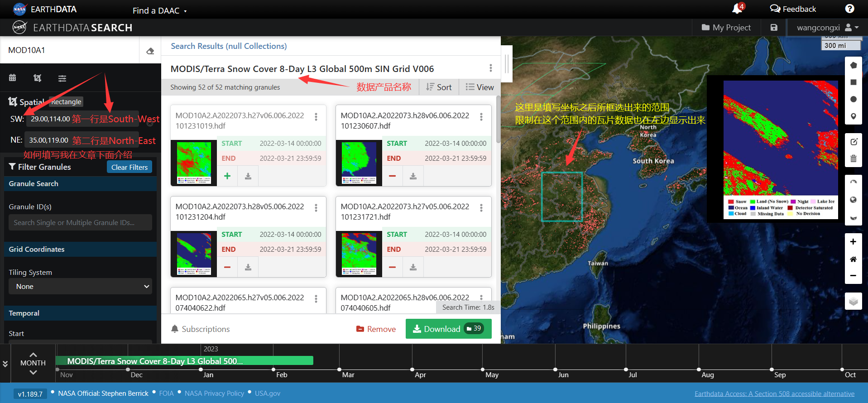This screenshot has height=403, width=868.
Task: Increase timeline zoom level above MONTH
Action: [33, 355]
